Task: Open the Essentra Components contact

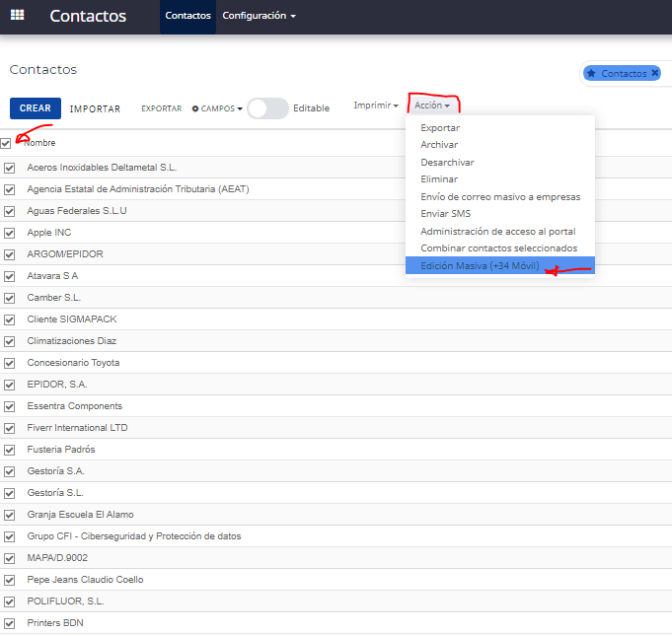Action: [x=75, y=406]
